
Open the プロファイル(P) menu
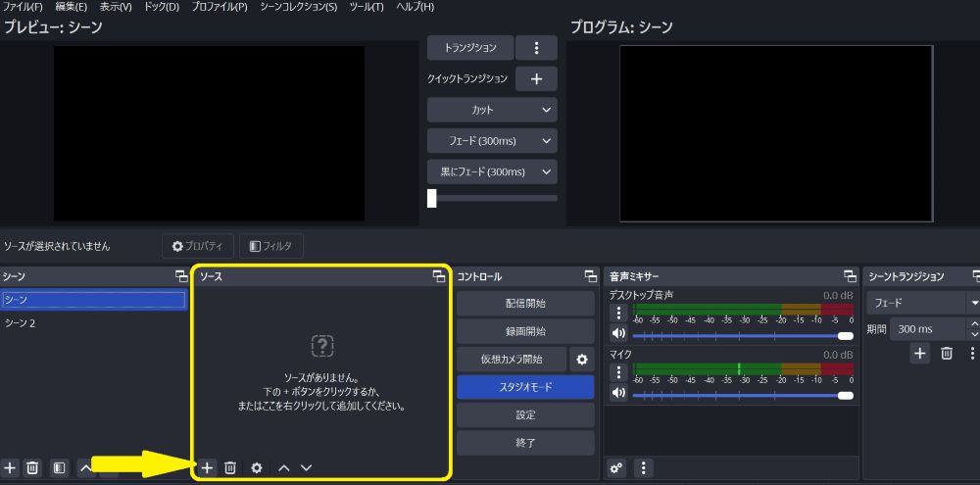point(219,7)
